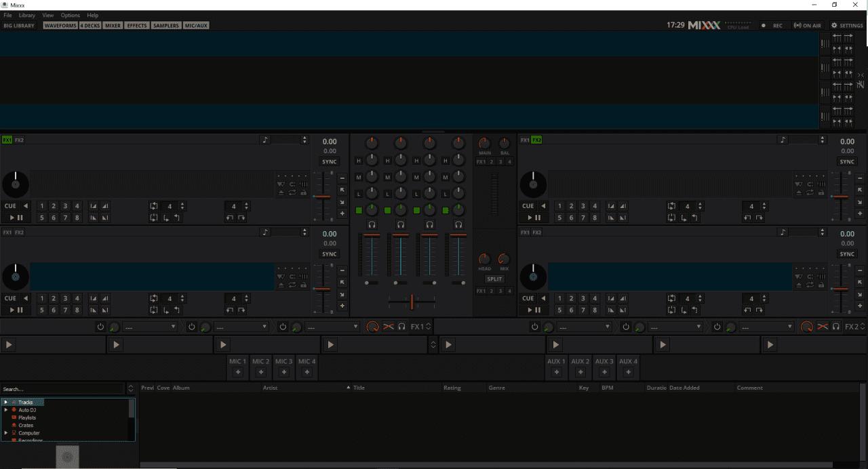Screen dimensions: 868x469
Task: Expand the Tracks tree node
Action: (x=5, y=402)
